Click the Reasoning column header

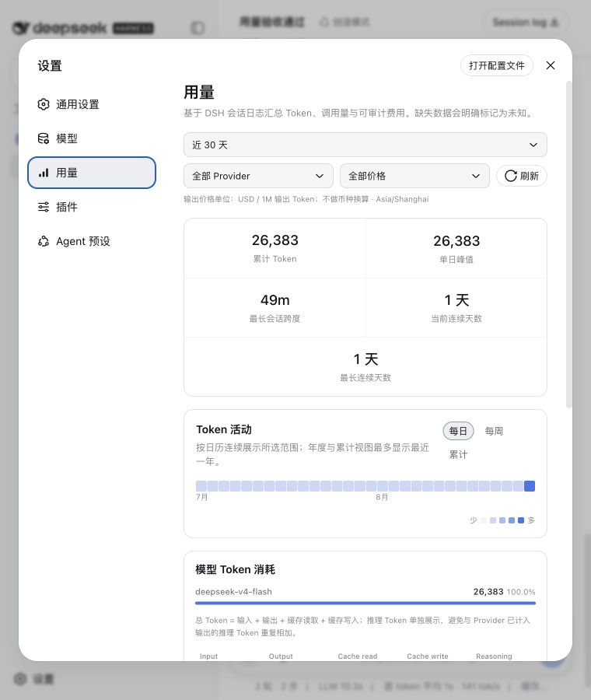(494, 656)
